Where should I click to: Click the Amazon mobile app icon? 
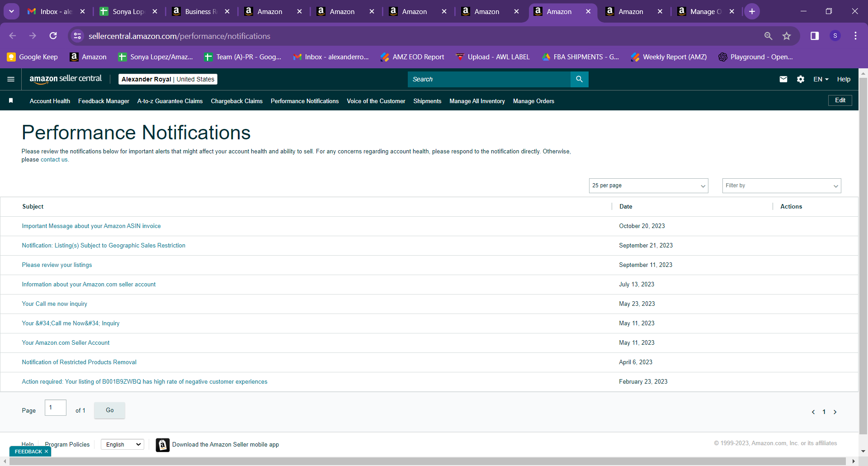pyautogui.click(x=163, y=445)
